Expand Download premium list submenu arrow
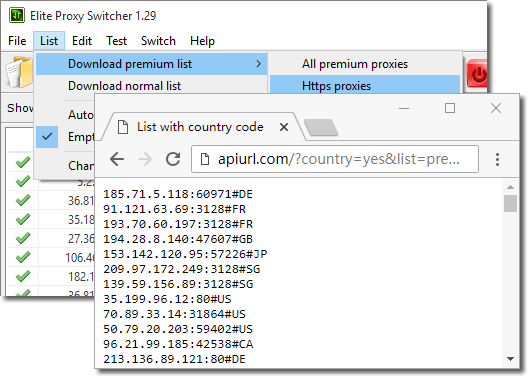The width and height of the screenshot is (528, 377). (258, 64)
